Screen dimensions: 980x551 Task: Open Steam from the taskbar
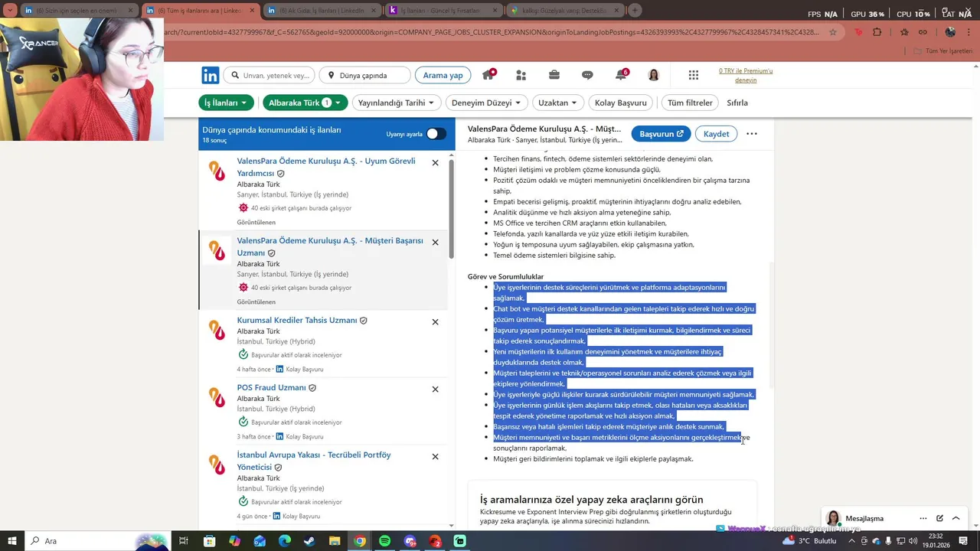(309, 541)
